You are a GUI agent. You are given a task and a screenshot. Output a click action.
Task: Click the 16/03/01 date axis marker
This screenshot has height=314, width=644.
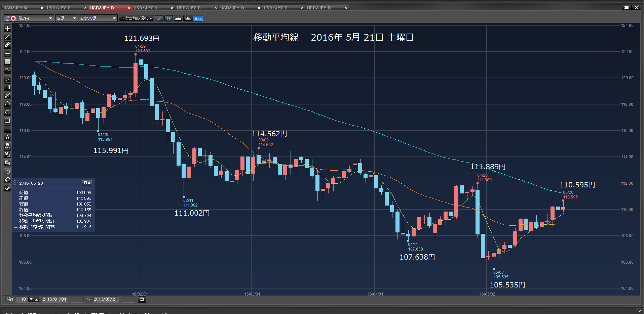coord(252,294)
